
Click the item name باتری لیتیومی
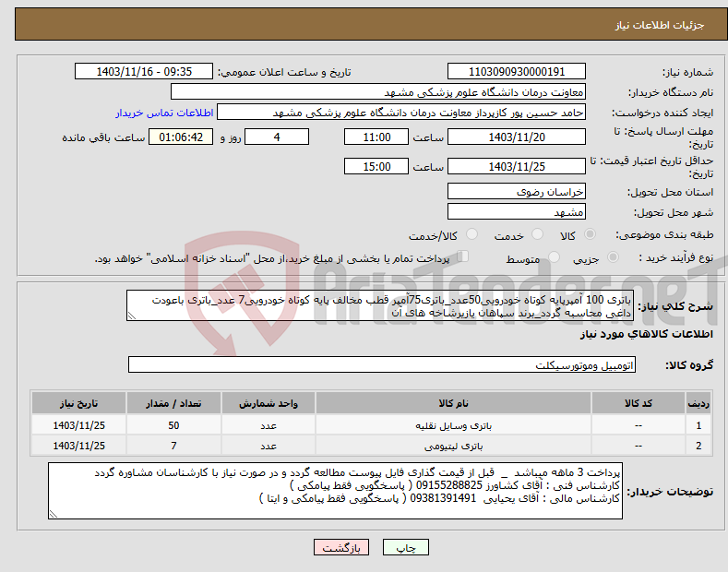tap(453, 446)
